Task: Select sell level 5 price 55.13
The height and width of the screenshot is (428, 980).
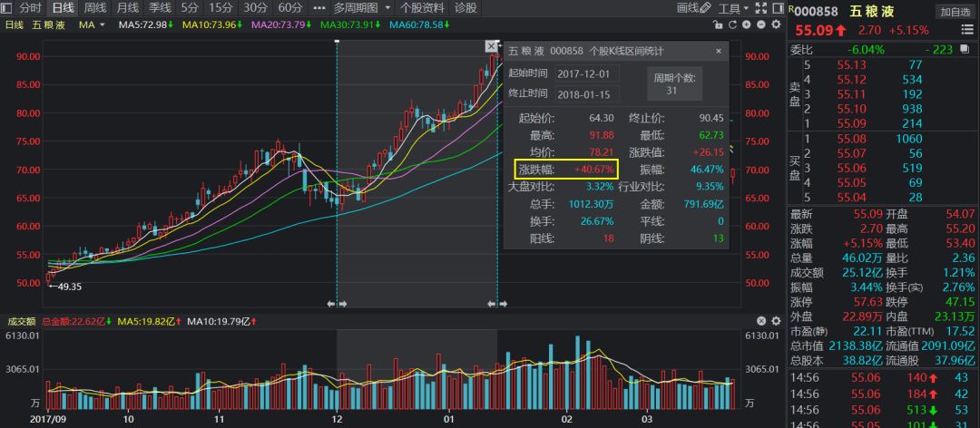Action: (851, 65)
